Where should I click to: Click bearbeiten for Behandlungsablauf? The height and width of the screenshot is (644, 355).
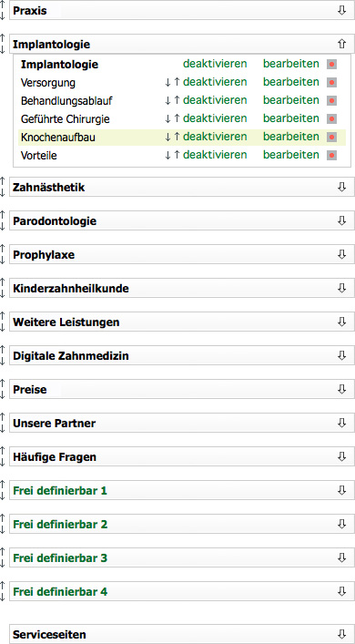[291, 100]
